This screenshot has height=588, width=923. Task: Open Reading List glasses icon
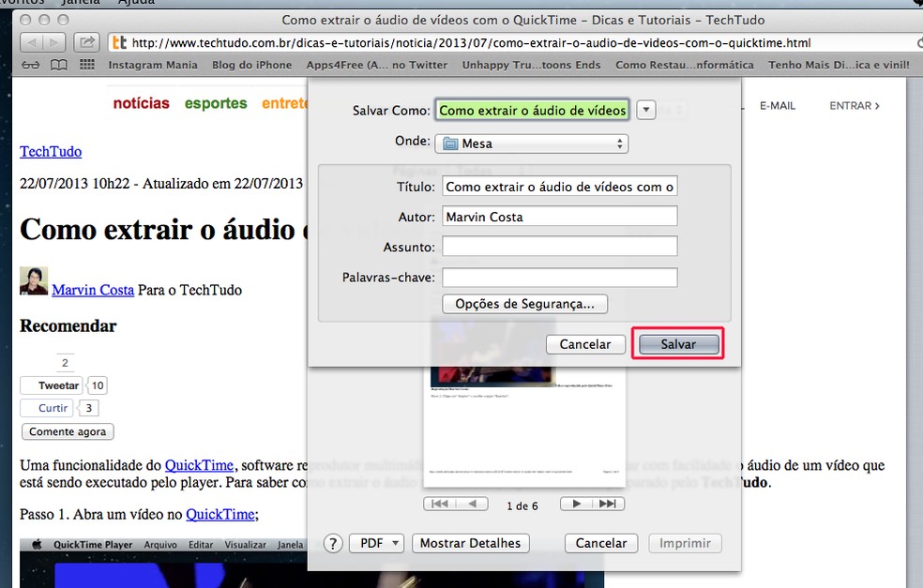point(31,65)
